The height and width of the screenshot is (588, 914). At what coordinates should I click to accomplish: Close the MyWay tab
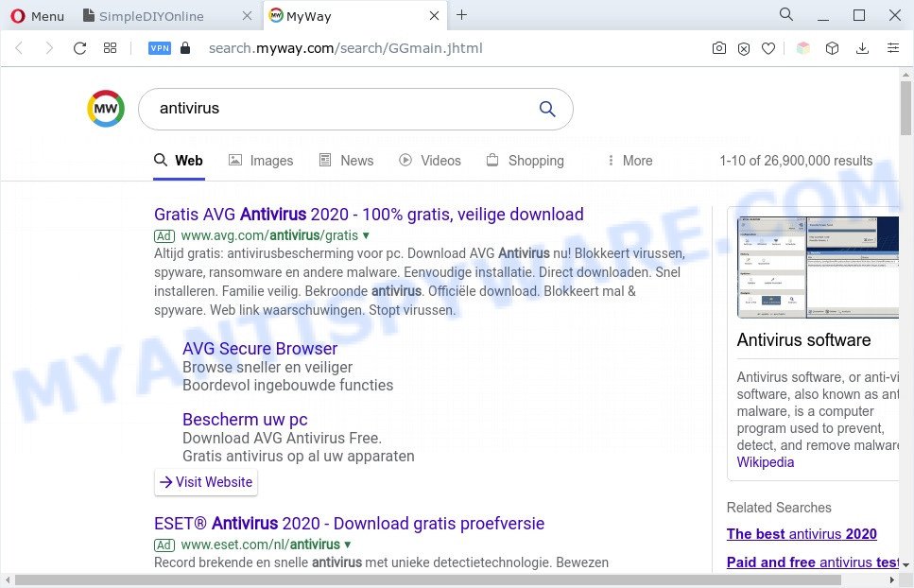click(434, 16)
